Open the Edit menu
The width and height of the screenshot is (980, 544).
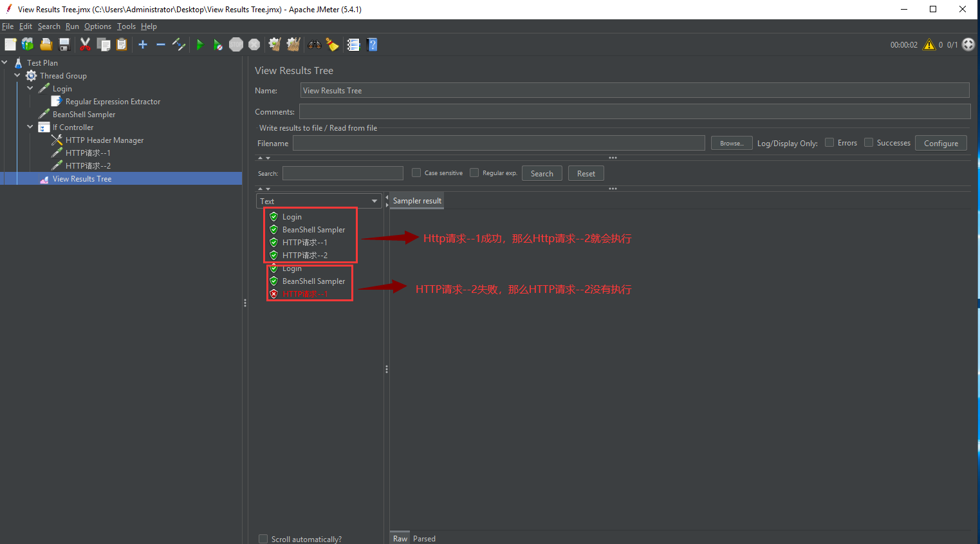(x=26, y=26)
